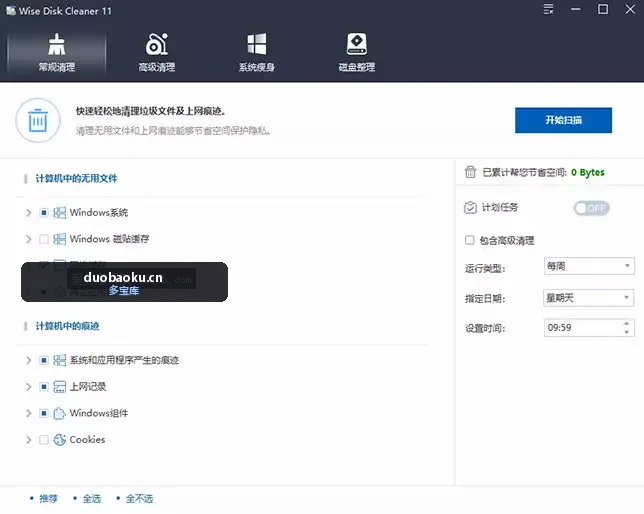Image resolution: width=644 pixels, height=514 pixels.
Task: Click the 计划任务 clipboard icon
Action: coord(470,207)
